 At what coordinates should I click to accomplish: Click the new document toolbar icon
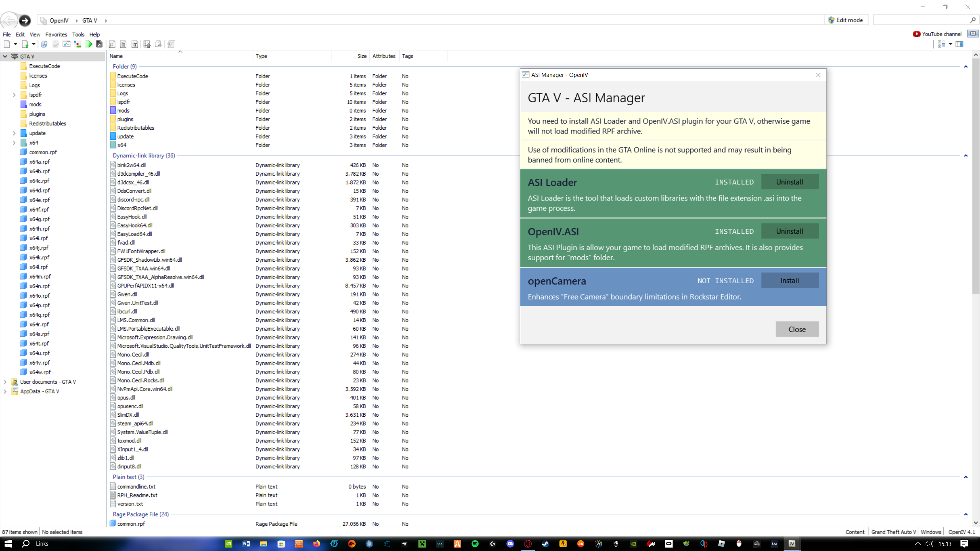7,44
